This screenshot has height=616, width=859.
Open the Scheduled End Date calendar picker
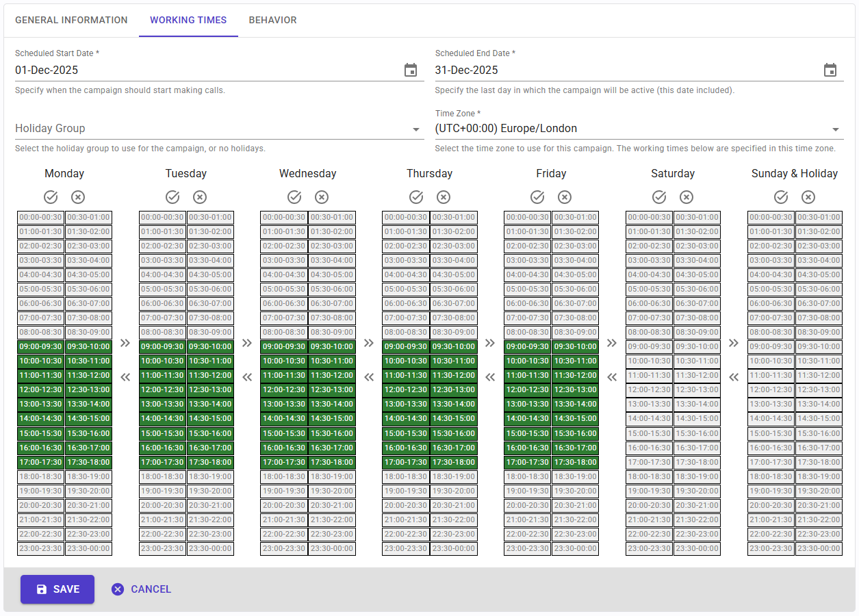(830, 70)
